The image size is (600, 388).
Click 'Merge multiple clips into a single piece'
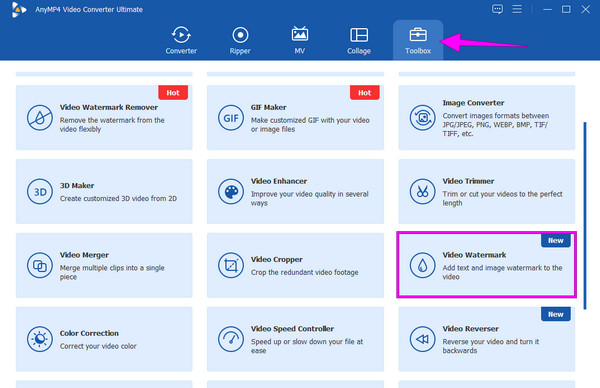coord(112,272)
